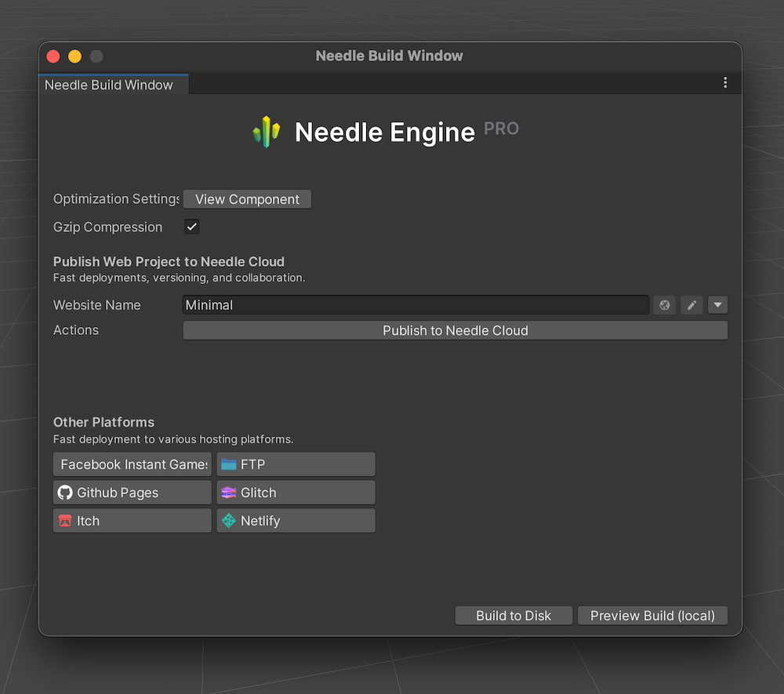Screen dimensions: 784x694
Task: Click the FTP folder icon
Action: (227, 463)
